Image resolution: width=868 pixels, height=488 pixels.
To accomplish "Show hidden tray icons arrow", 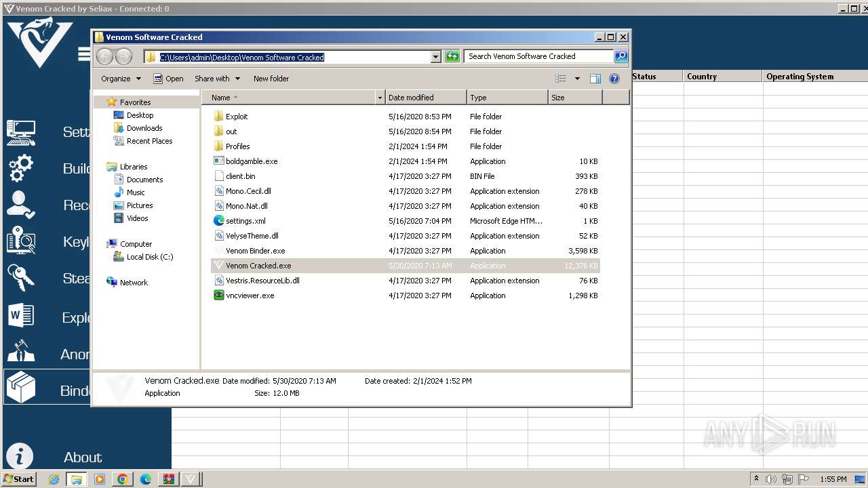I will pyautogui.click(x=756, y=479).
